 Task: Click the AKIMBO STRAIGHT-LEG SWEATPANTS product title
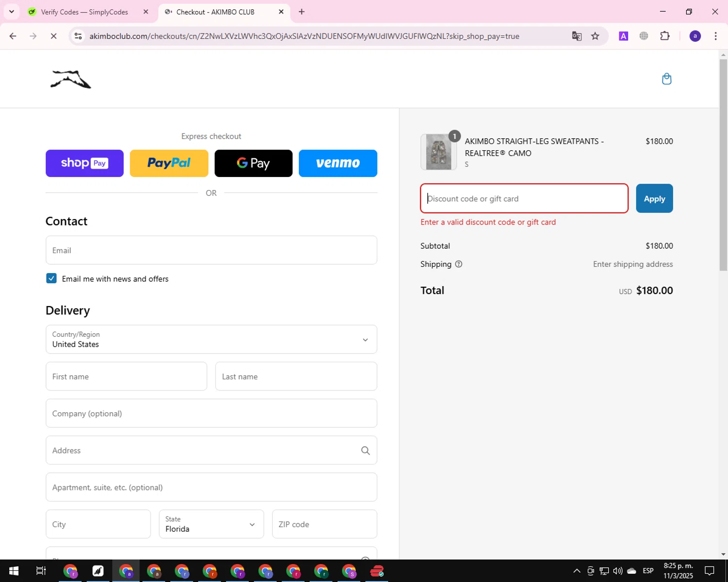[x=534, y=147]
